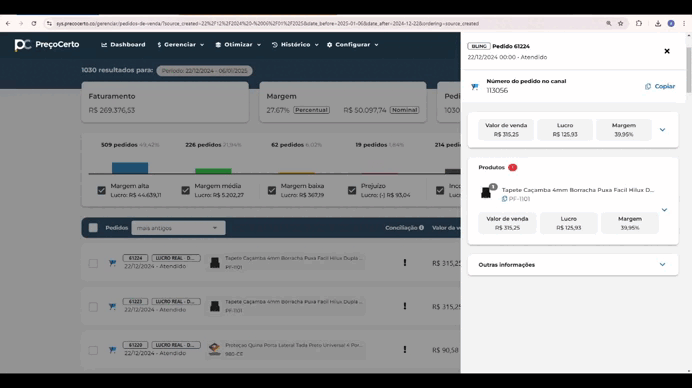Go to Dashboard

[123, 45]
